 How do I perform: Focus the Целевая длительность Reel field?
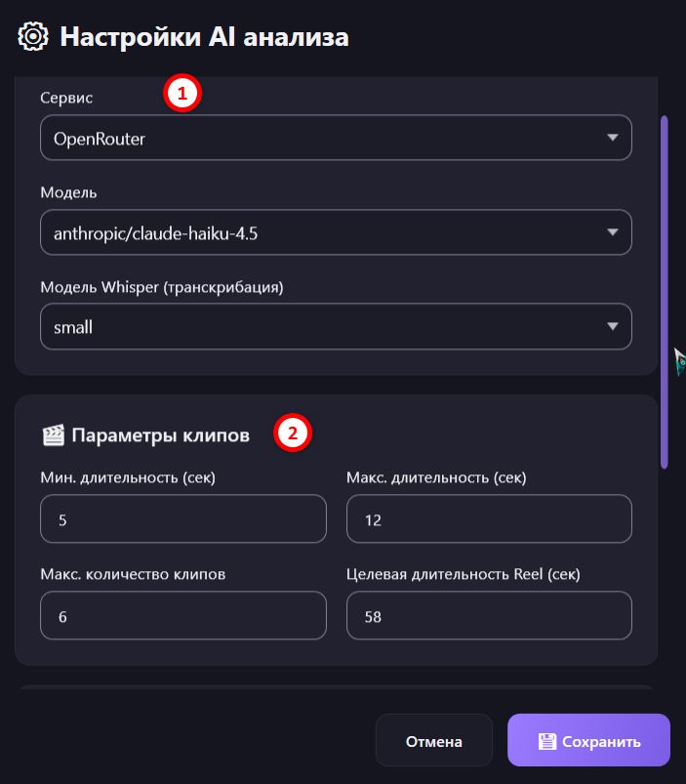click(489, 615)
